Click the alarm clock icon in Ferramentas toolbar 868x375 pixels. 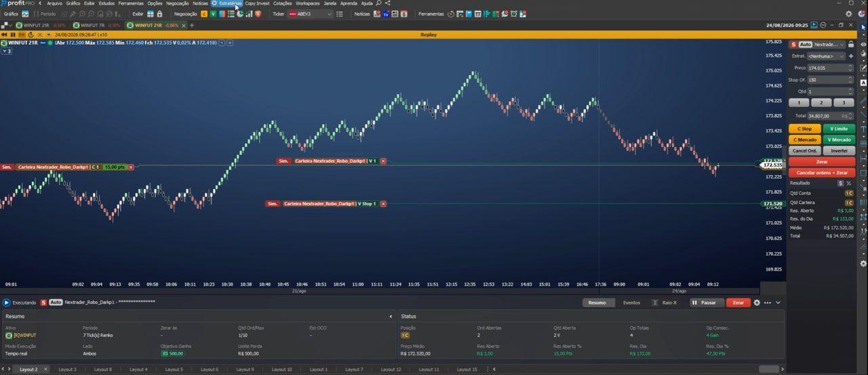513,14
